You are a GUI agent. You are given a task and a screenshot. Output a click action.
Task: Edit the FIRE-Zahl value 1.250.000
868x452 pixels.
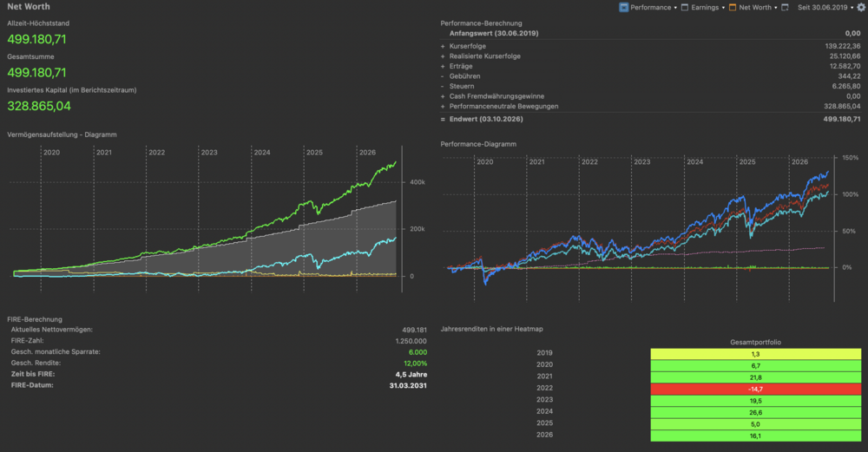(x=411, y=341)
